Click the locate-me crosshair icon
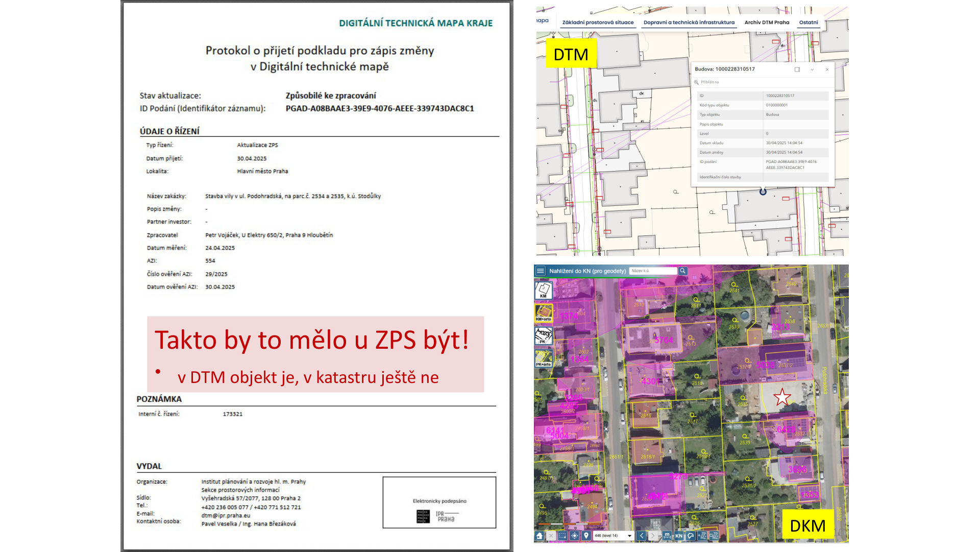The image size is (980, 552). pyautogui.click(x=574, y=536)
